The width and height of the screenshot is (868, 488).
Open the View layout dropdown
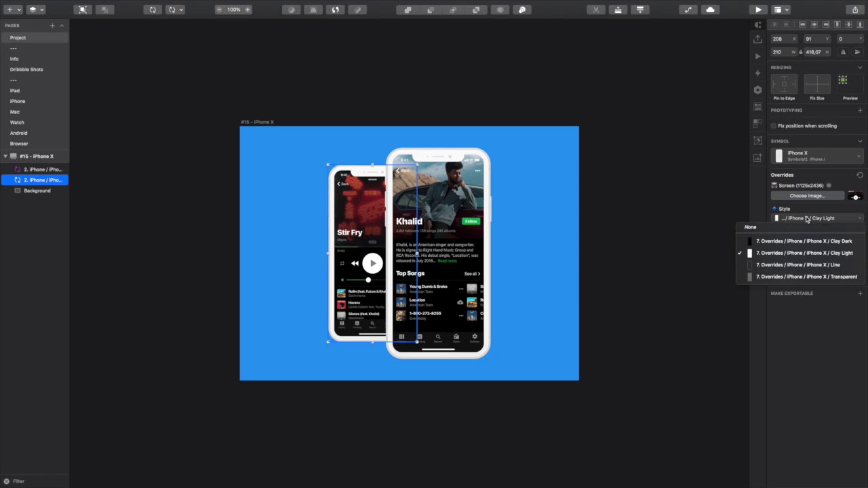[x=781, y=9]
